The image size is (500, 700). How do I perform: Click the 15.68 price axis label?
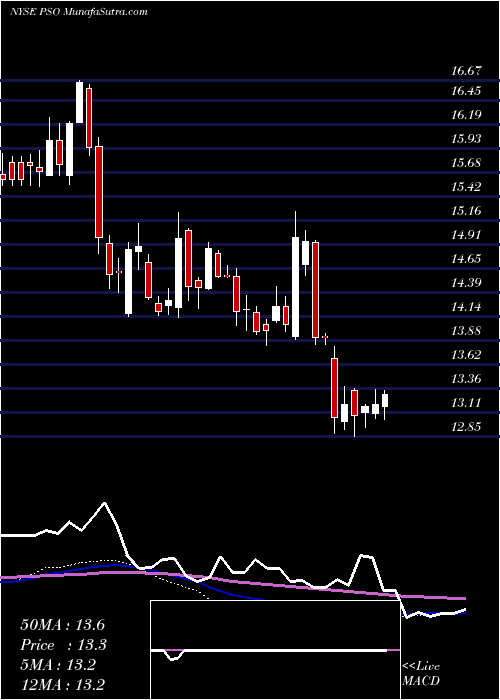tap(466, 163)
